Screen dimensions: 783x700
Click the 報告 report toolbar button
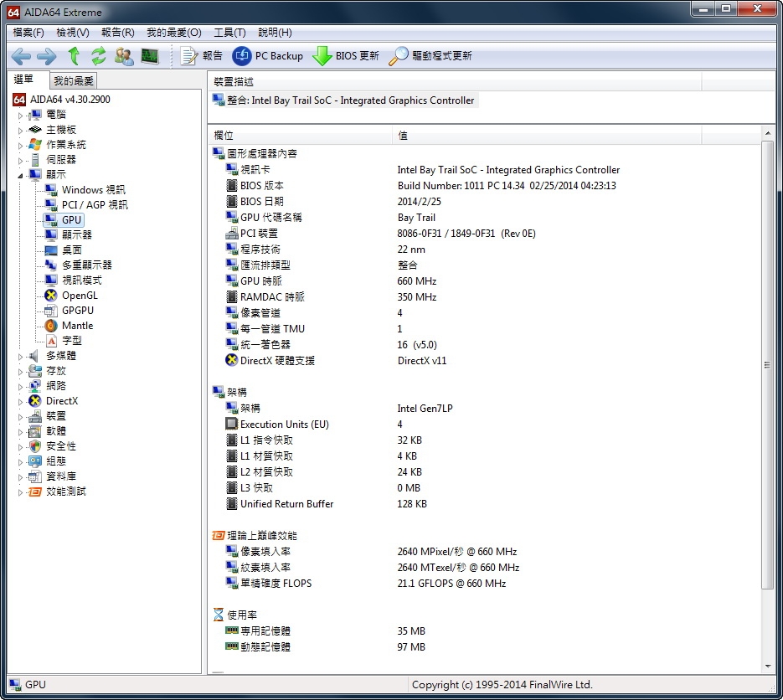201,56
